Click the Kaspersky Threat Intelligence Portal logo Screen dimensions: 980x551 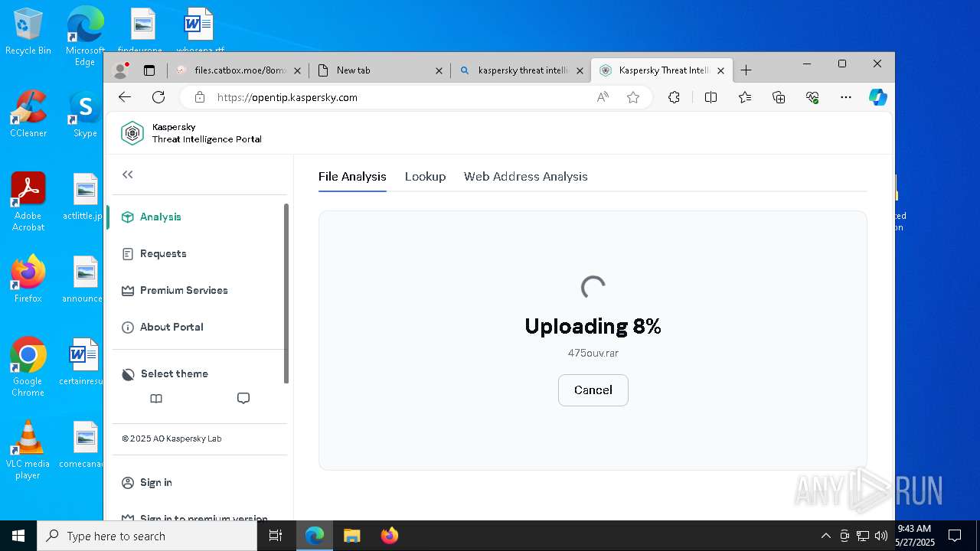click(191, 133)
